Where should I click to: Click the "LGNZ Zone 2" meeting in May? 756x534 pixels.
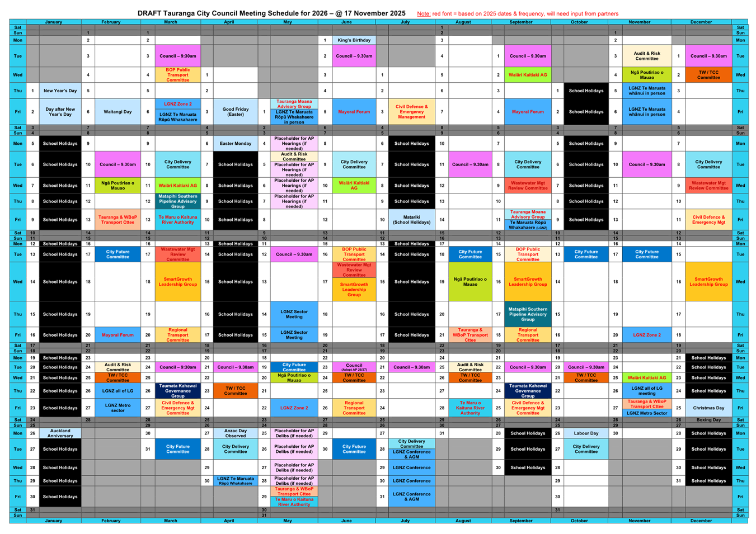pyautogui.click(x=293, y=408)
